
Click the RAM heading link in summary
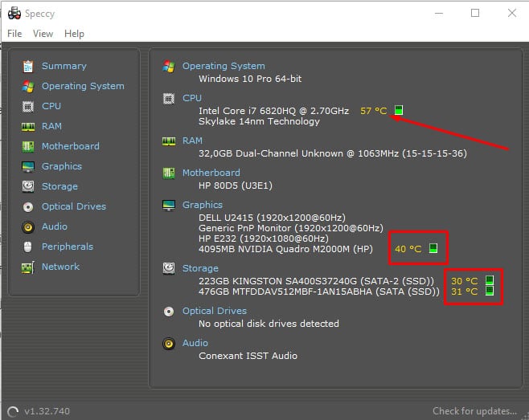coord(192,141)
